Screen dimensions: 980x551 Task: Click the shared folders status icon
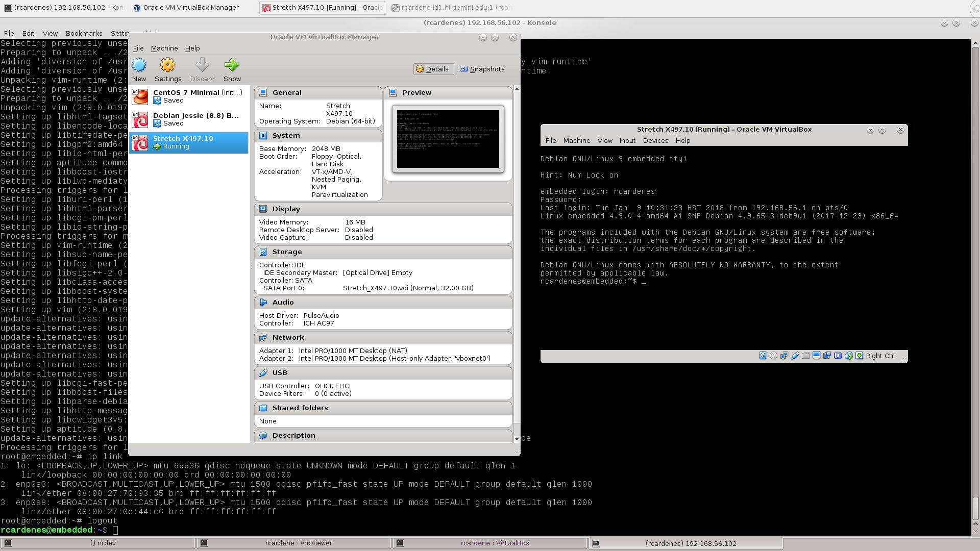click(805, 356)
